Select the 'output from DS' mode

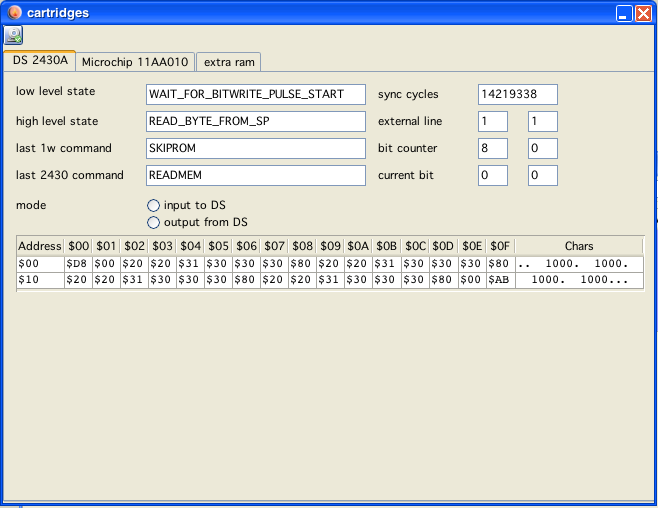(154, 222)
